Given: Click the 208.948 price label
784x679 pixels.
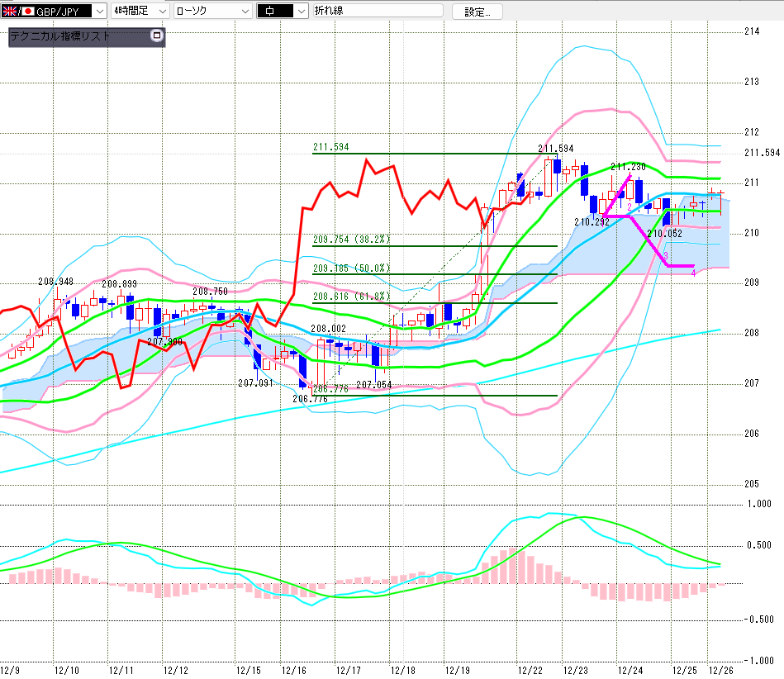Looking at the screenshot, I should (x=56, y=282).
